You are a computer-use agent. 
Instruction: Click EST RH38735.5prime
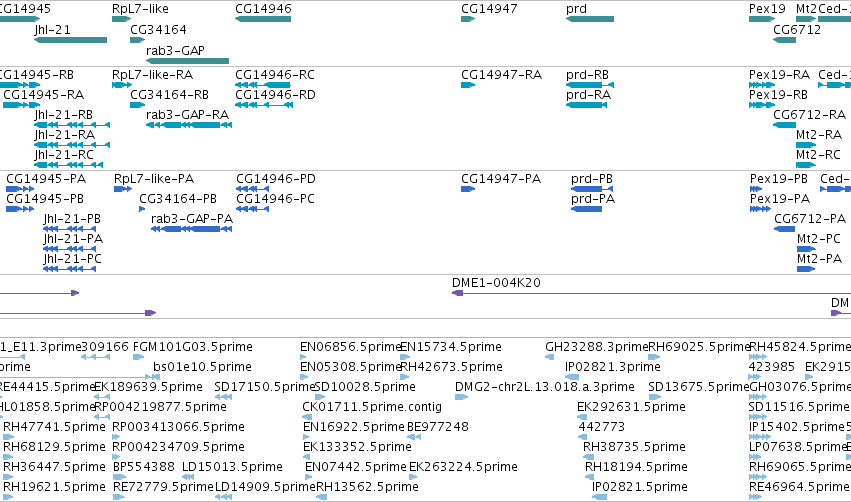tap(589, 457)
